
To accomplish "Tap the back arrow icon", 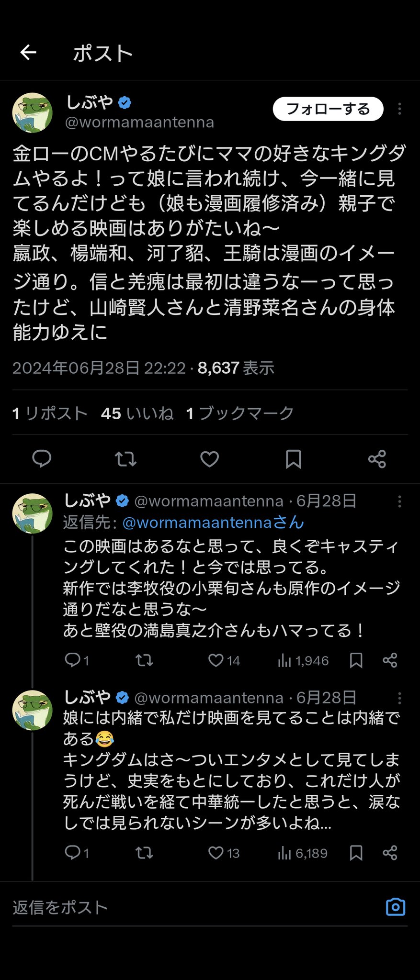I will 28,52.
